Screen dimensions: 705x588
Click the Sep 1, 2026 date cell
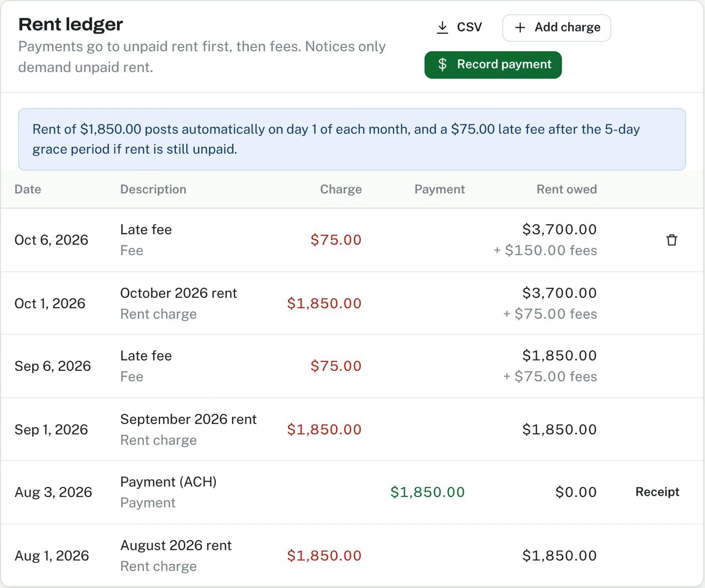point(51,429)
